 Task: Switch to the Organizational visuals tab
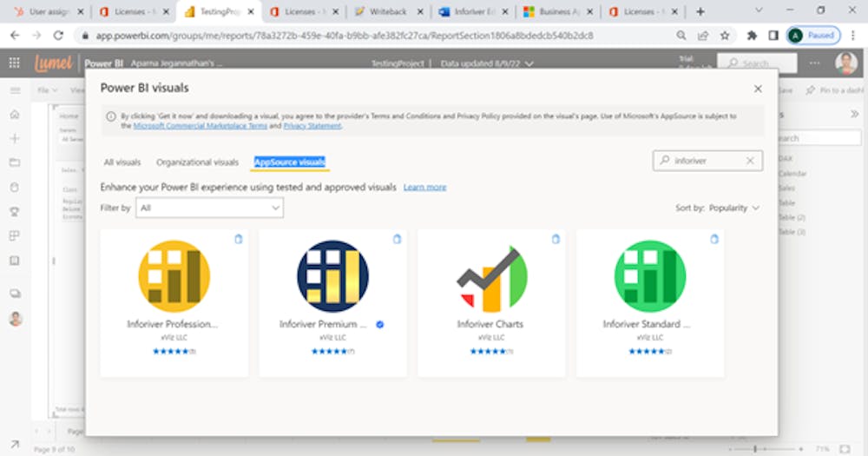pyautogui.click(x=197, y=162)
